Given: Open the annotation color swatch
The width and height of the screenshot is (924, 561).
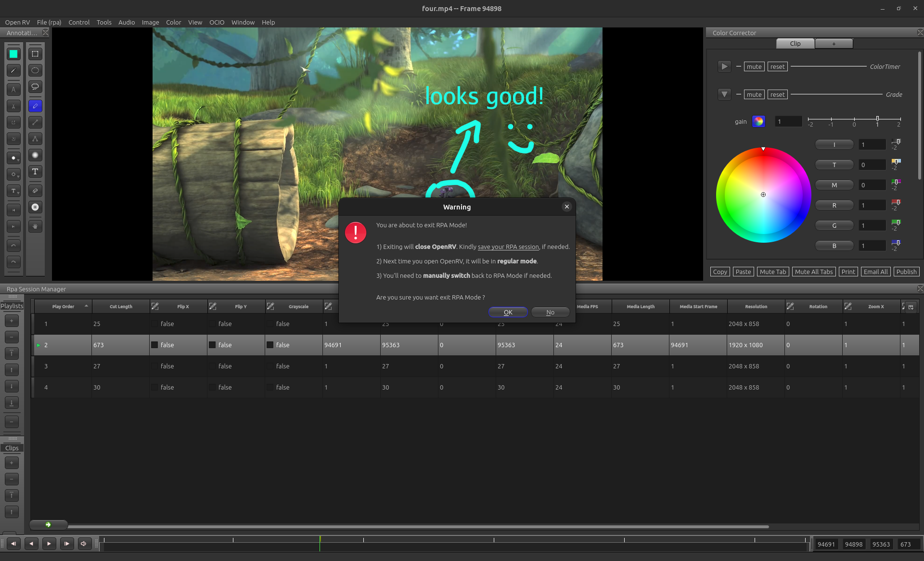Looking at the screenshot, I should tap(13, 54).
